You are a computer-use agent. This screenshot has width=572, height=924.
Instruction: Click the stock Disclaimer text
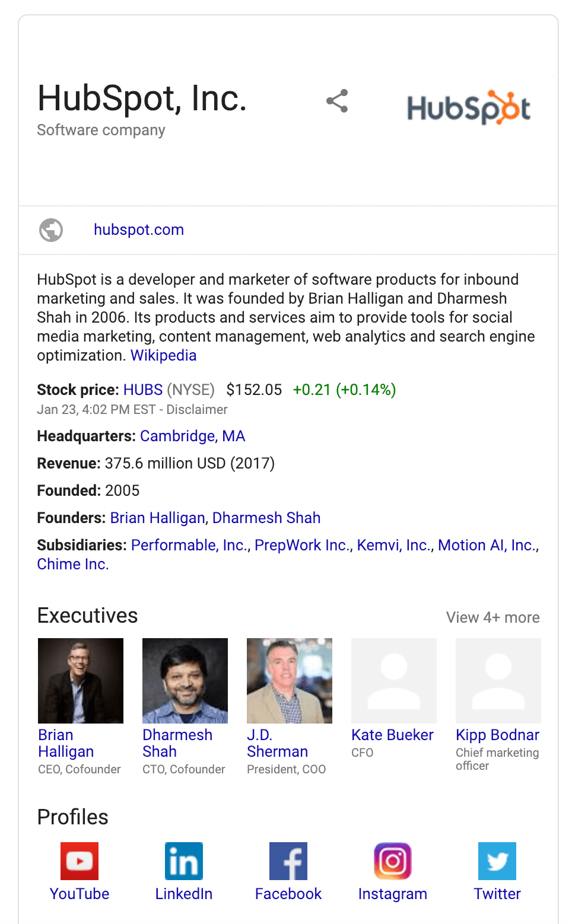(197, 410)
